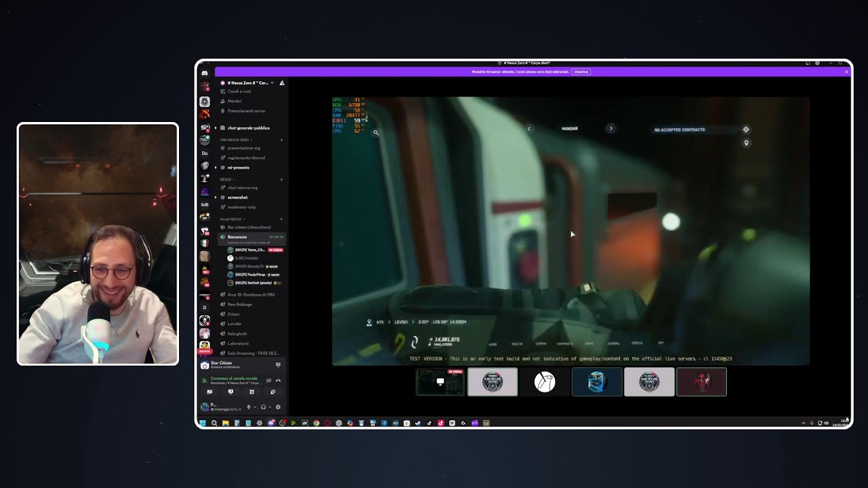The height and width of the screenshot is (488, 868).
Task: Select the blue robot avatar participant tile
Action: [597, 382]
